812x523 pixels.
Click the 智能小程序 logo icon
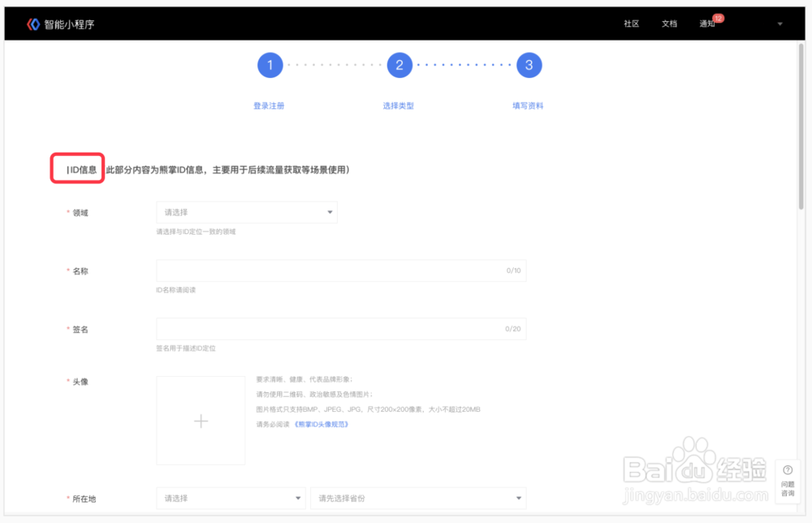click(x=32, y=24)
